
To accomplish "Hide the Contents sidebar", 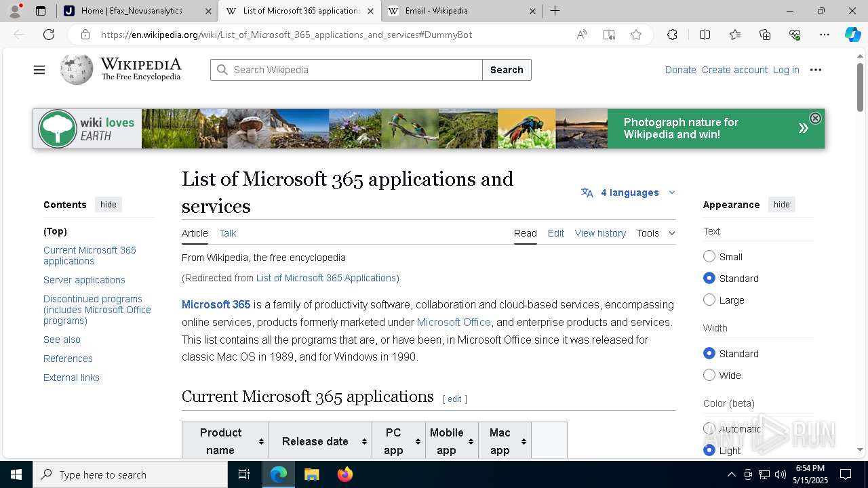I will click(x=108, y=205).
